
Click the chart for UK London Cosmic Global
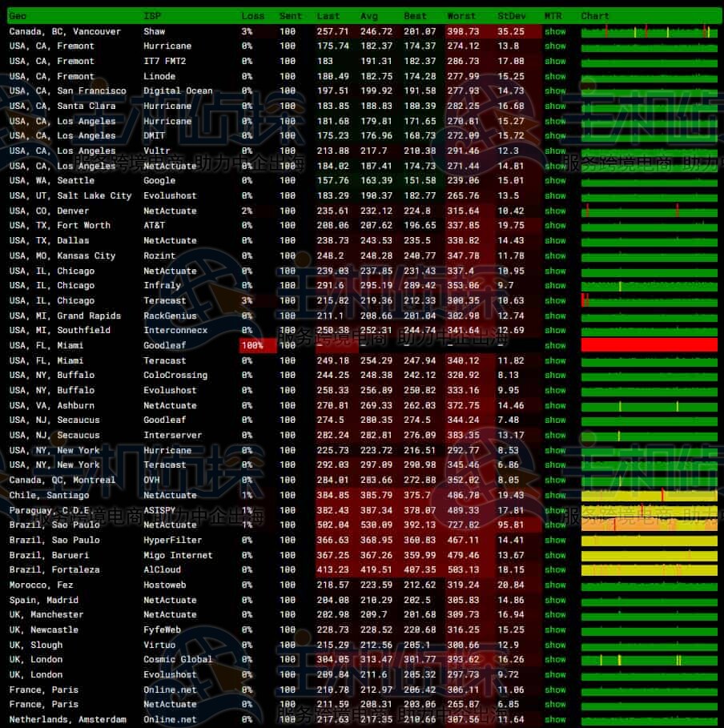pos(650,660)
